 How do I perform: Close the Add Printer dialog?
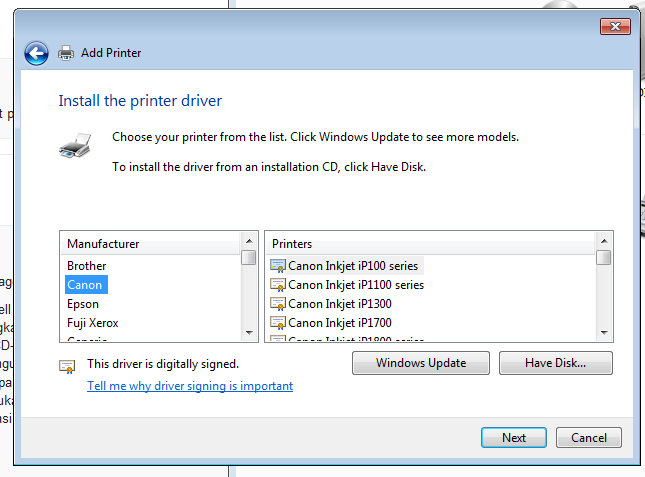(x=615, y=27)
